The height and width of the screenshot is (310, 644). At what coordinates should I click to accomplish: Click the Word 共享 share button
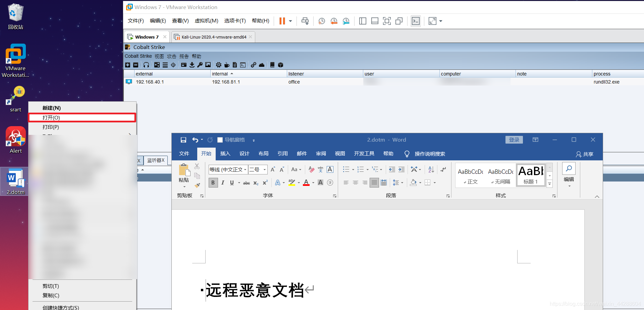(x=585, y=154)
